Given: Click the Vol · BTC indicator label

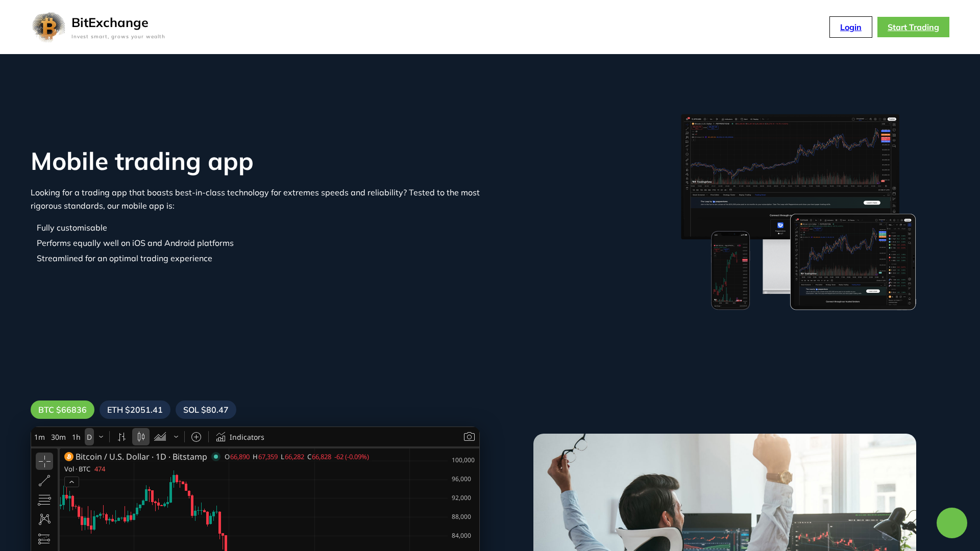Looking at the screenshot, I should tap(77, 469).
